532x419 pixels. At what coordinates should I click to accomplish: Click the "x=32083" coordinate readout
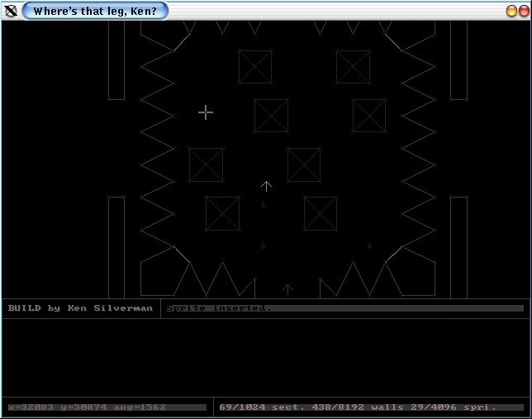click(31, 407)
